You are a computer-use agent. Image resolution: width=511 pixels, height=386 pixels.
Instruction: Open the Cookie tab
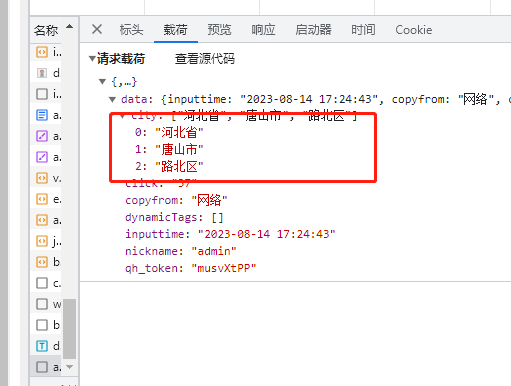(414, 30)
